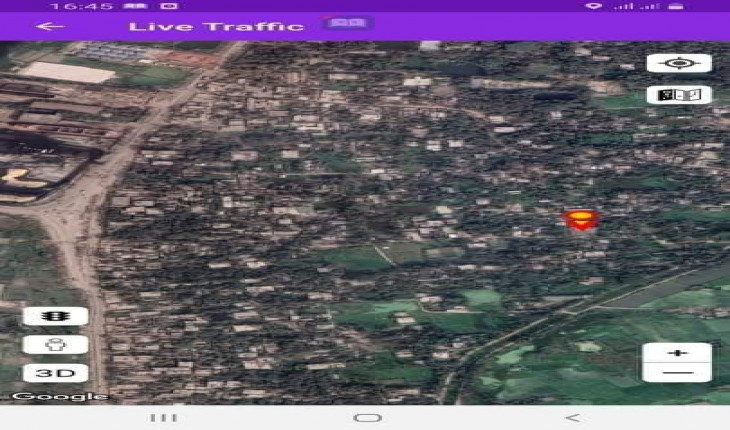Center map on my current location
The height and width of the screenshot is (430, 730).
678,63
